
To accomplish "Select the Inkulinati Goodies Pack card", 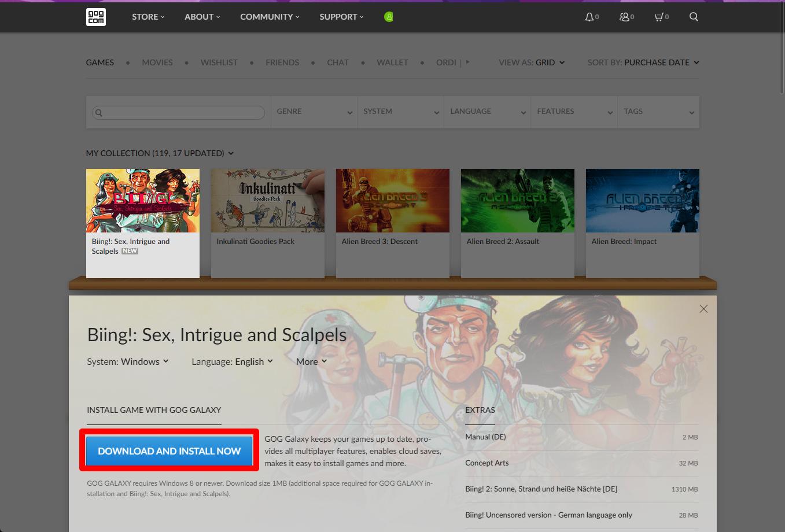I will pos(268,223).
